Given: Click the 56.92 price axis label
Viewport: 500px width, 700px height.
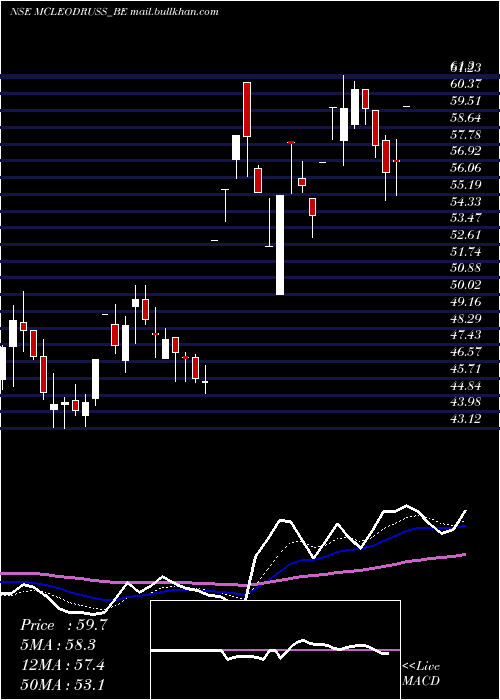Looking at the screenshot, I should [465, 151].
